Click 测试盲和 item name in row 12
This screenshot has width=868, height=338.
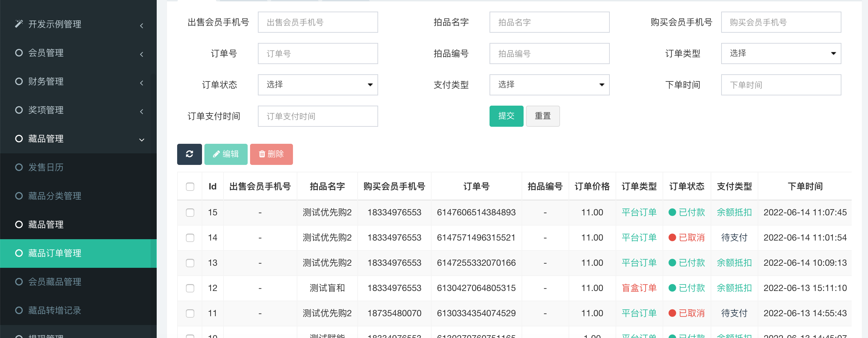tap(327, 288)
